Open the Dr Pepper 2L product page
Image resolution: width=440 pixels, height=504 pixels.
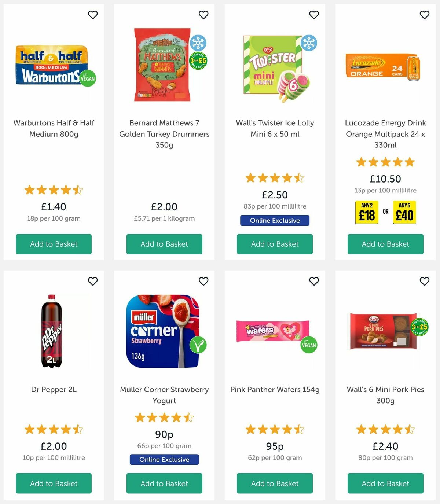(x=54, y=389)
